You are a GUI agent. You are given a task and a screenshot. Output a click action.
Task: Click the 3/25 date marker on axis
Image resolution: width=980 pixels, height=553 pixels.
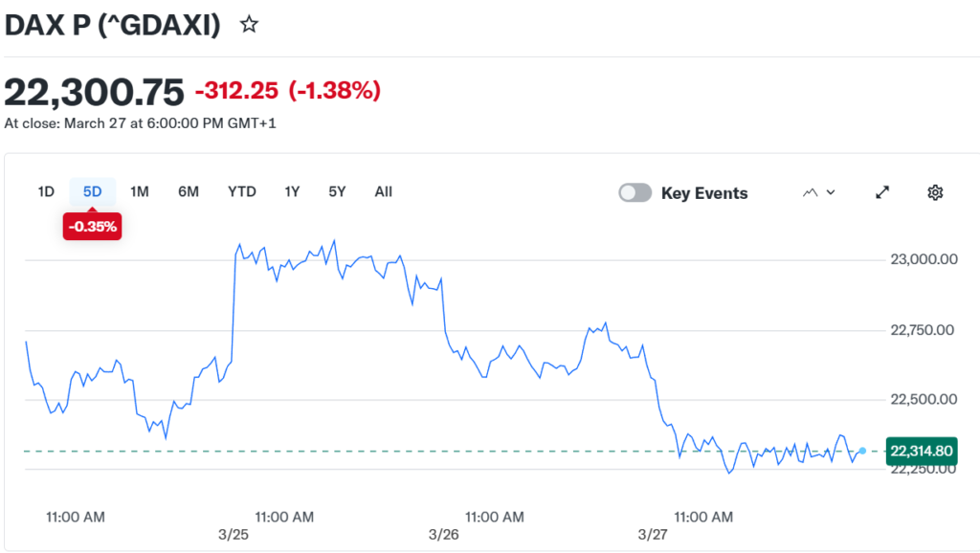click(x=233, y=533)
